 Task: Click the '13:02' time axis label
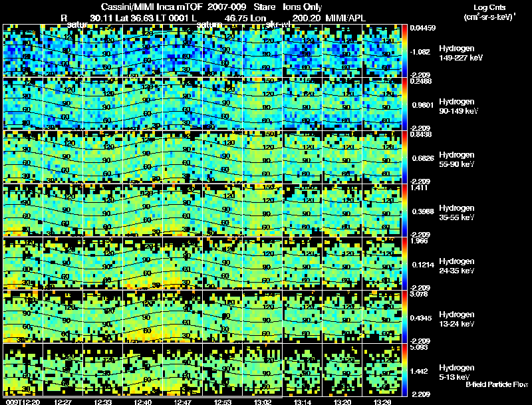click(x=263, y=402)
